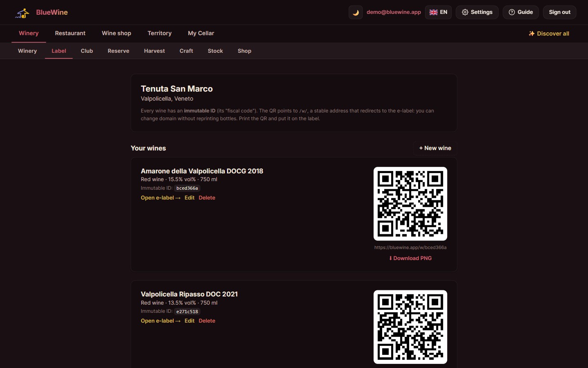
Task: Switch to the Restaurant tab
Action: coord(70,34)
